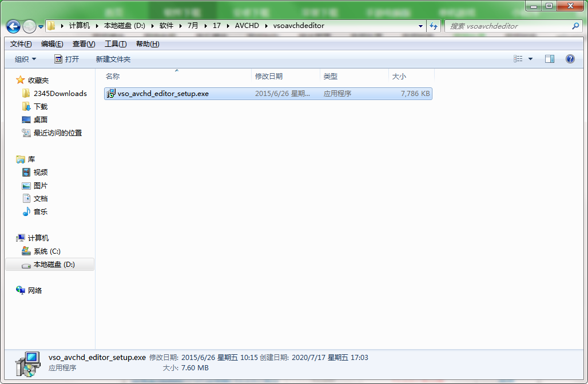Click the 17 breadcrumb segment

[217, 26]
